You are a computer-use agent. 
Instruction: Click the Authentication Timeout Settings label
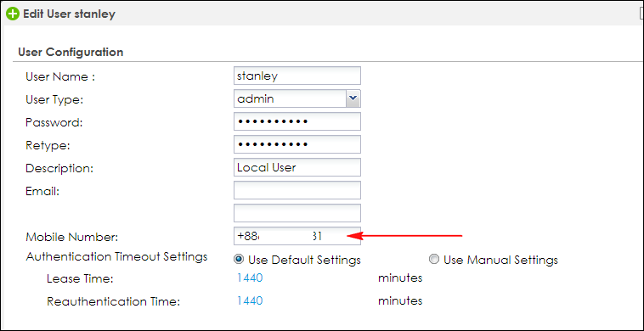pos(116,257)
